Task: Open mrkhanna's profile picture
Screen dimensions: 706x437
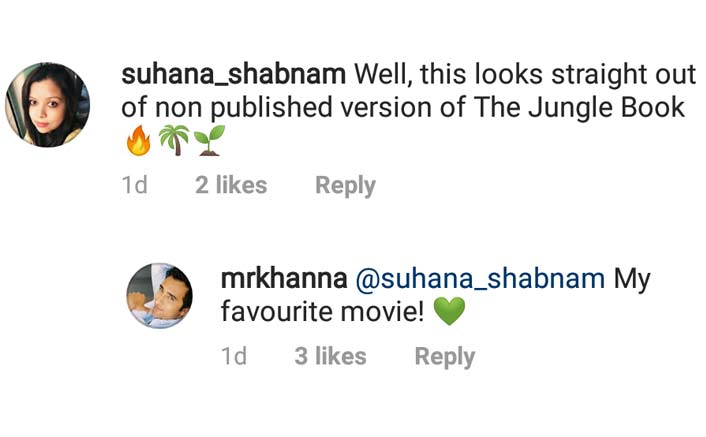Action: click(x=160, y=296)
